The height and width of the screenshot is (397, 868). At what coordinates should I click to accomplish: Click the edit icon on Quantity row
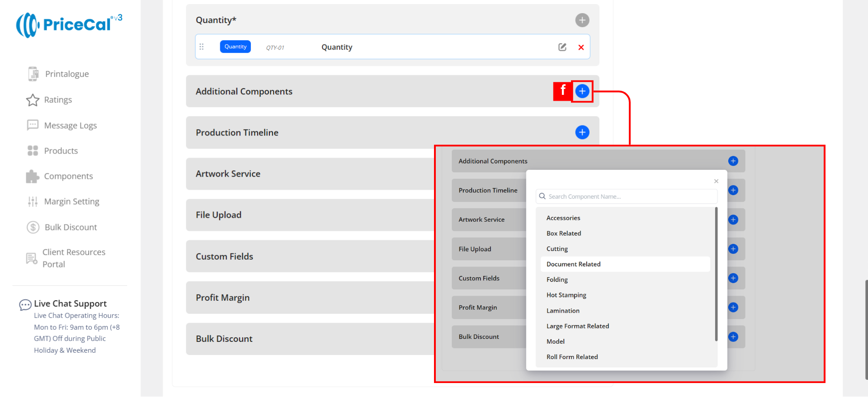[562, 47]
